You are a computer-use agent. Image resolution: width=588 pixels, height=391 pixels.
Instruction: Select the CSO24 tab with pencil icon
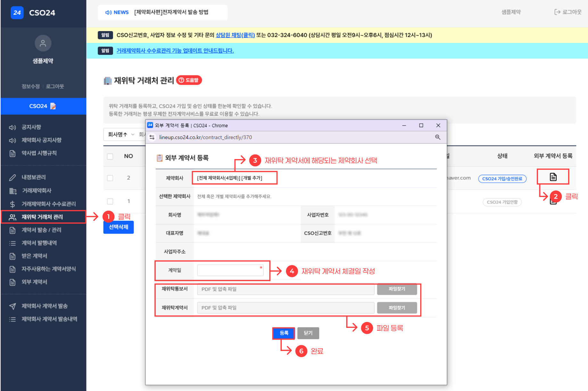(x=43, y=106)
